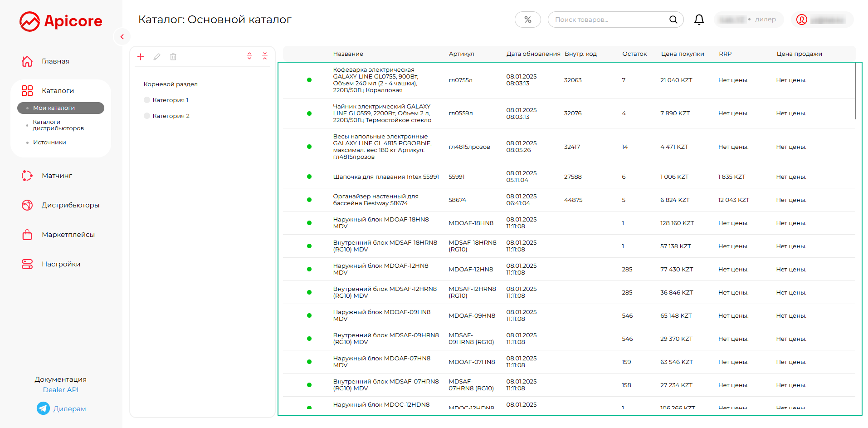Click green dot of MDSAF-18HRN8 row
The height and width of the screenshot is (428, 868).
[309, 246]
